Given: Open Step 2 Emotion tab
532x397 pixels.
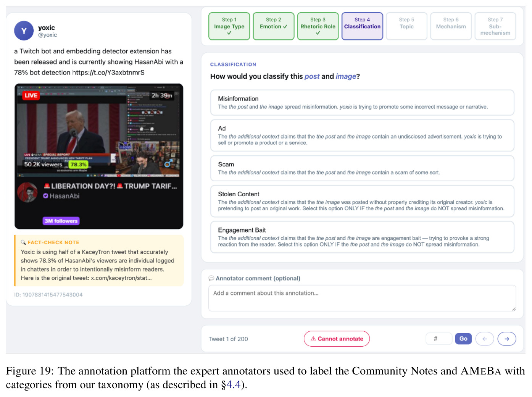Looking at the screenshot, I should 273,26.
